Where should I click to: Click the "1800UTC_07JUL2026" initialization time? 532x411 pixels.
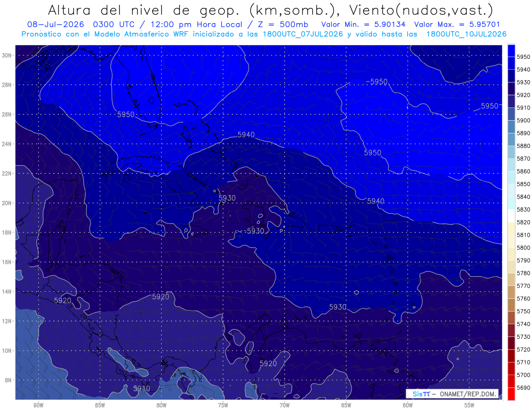pyautogui.click(x=303, y=34)
